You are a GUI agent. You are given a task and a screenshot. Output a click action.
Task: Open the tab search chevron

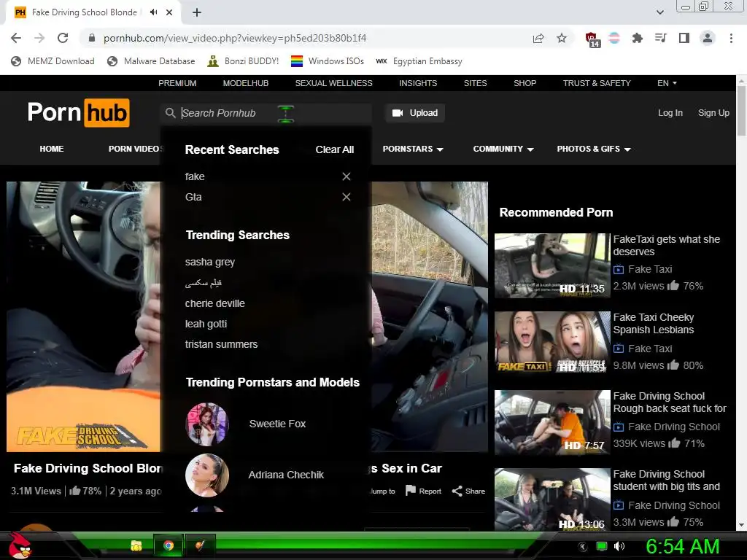click(659, 13)
